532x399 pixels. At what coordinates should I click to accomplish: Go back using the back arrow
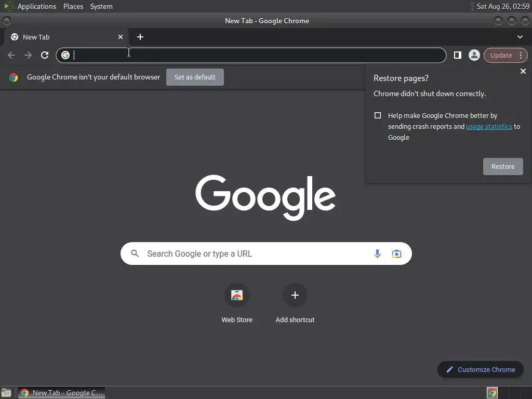tap(11, 55)
